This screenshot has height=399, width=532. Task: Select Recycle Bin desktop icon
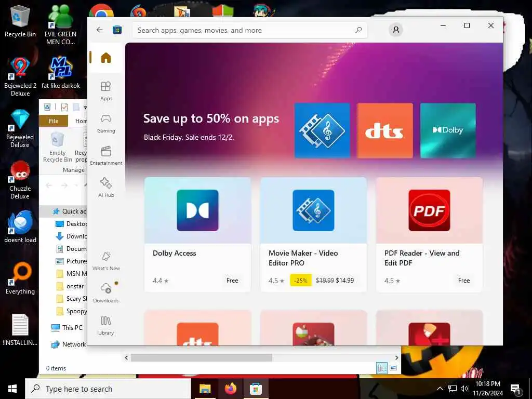tap(20, 22)
